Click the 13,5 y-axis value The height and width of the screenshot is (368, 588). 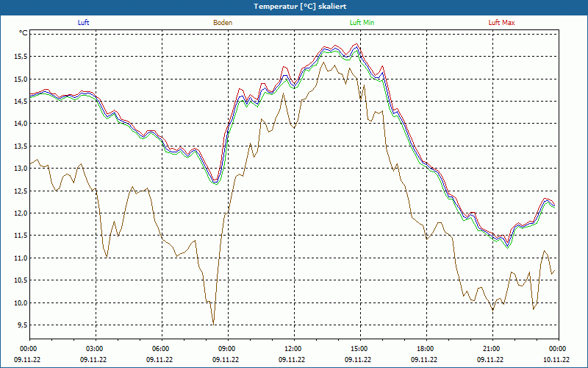(21, 146)
